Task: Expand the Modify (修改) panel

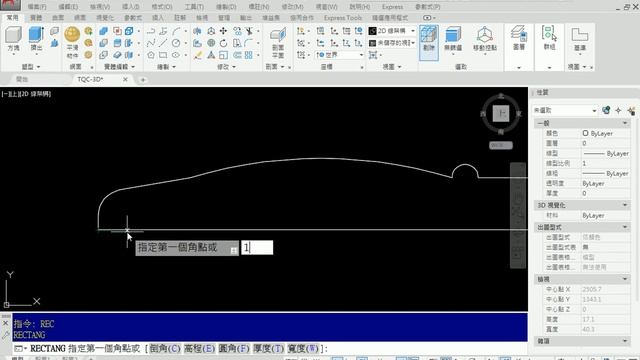Action: point(226,67)
